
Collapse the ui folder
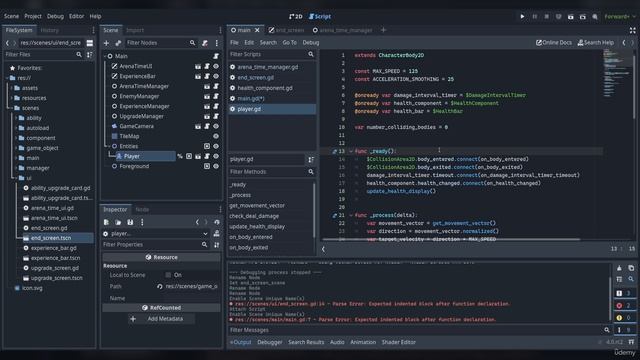(x=16, y=178)
